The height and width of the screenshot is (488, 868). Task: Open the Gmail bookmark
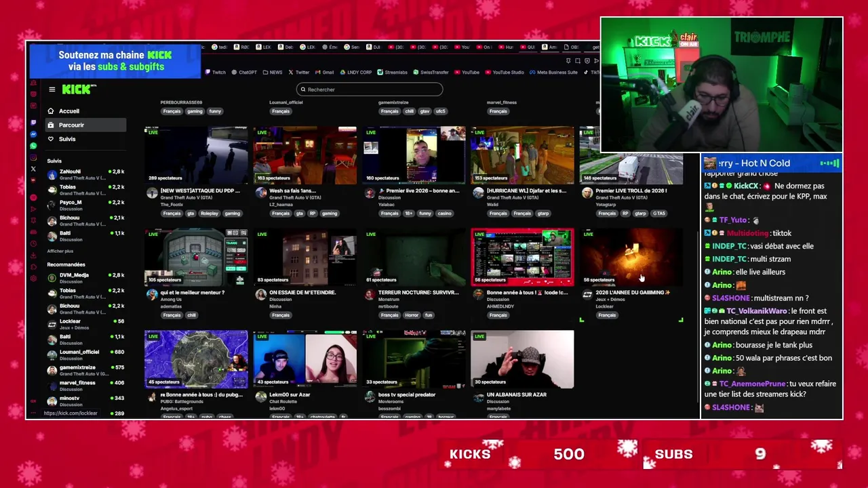(324, 73)
